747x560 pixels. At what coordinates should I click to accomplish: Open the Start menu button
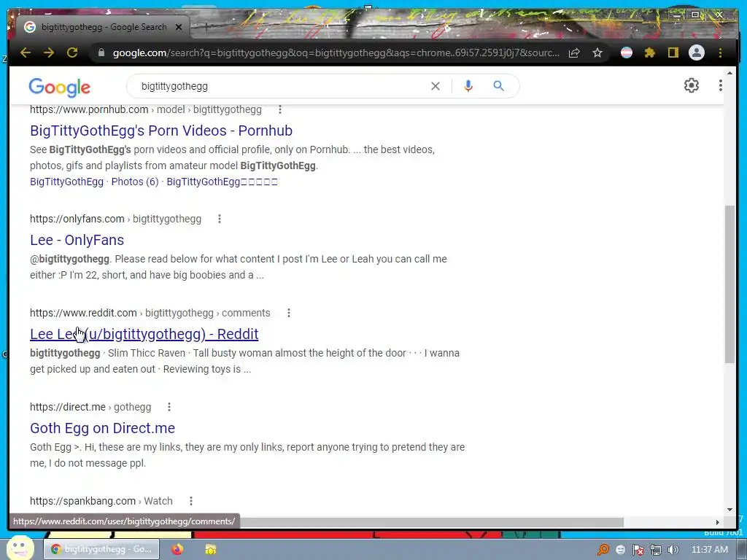pos(20,548)
